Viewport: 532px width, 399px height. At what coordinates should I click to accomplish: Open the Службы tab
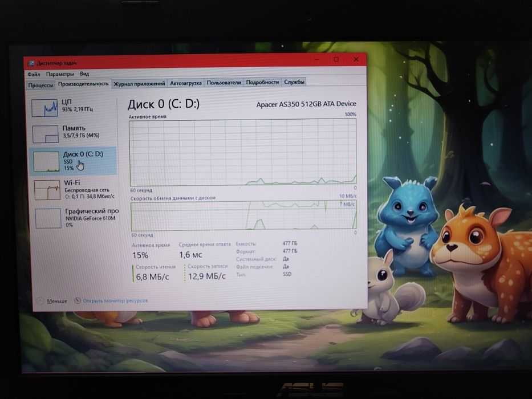point(294,82)
